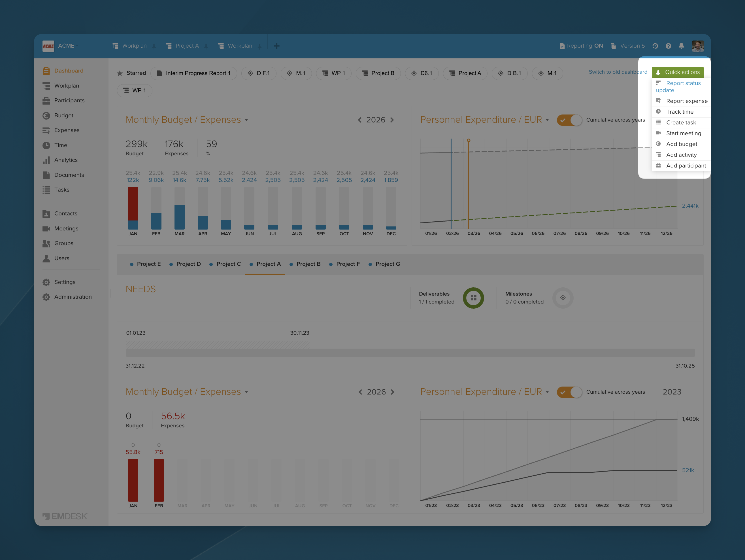Open Analytics from the sidebar

pyautogui.click(x=66, y=160)
